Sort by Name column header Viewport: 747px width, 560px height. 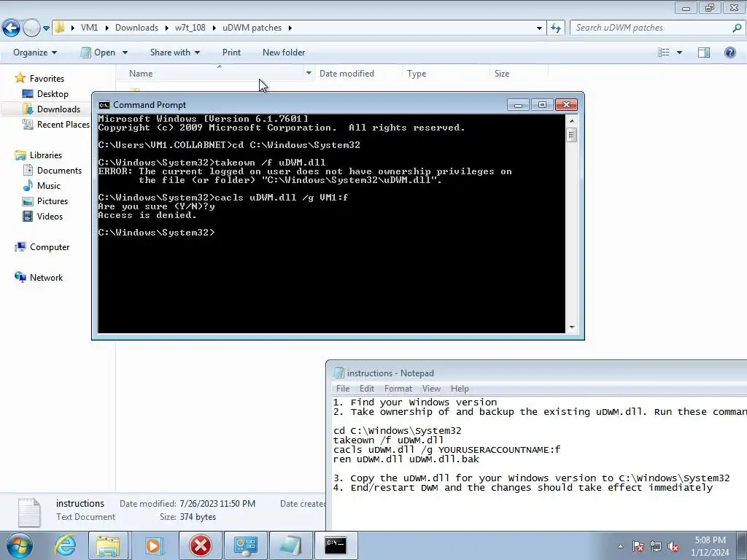tap(141, 74)
